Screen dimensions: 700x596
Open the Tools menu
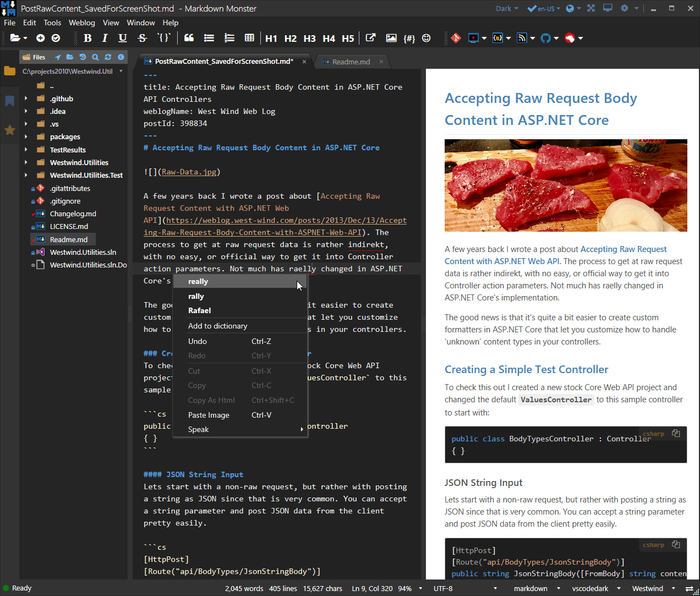point(52,23)
